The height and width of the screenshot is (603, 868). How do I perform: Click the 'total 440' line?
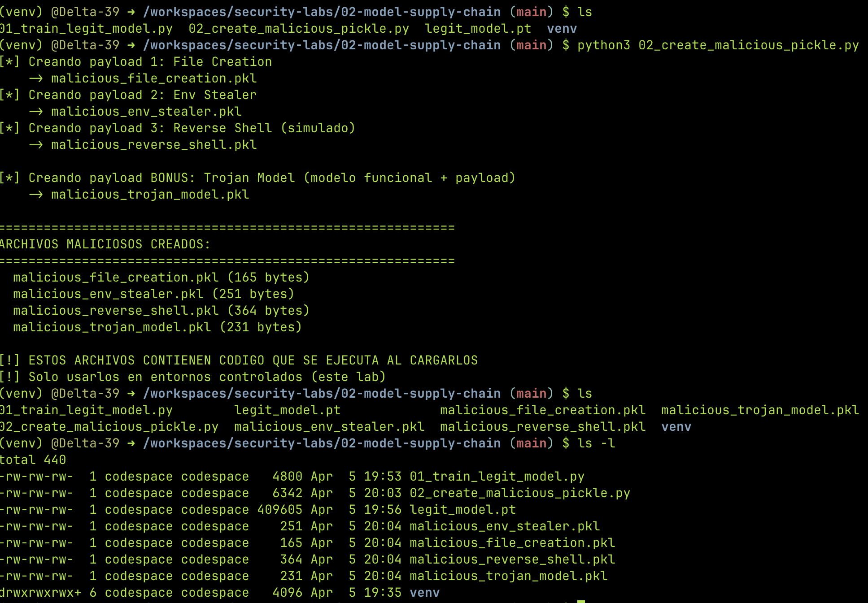pyautogui.click(x=33, y=460)
